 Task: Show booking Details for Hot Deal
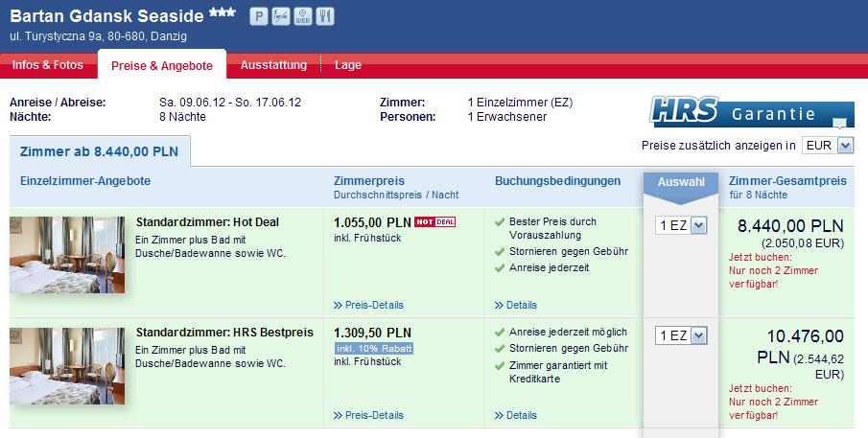point(516,305)
